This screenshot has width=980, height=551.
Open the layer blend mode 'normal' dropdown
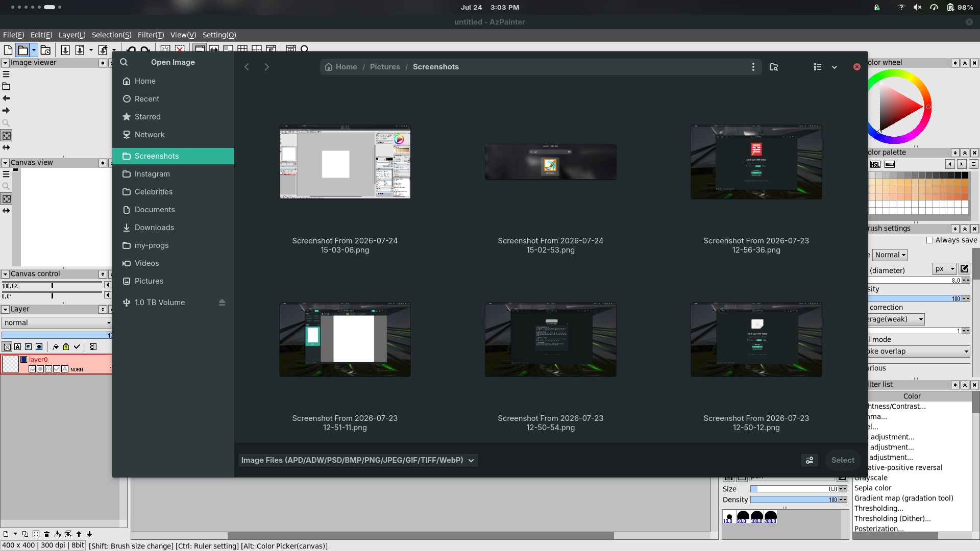57,323
